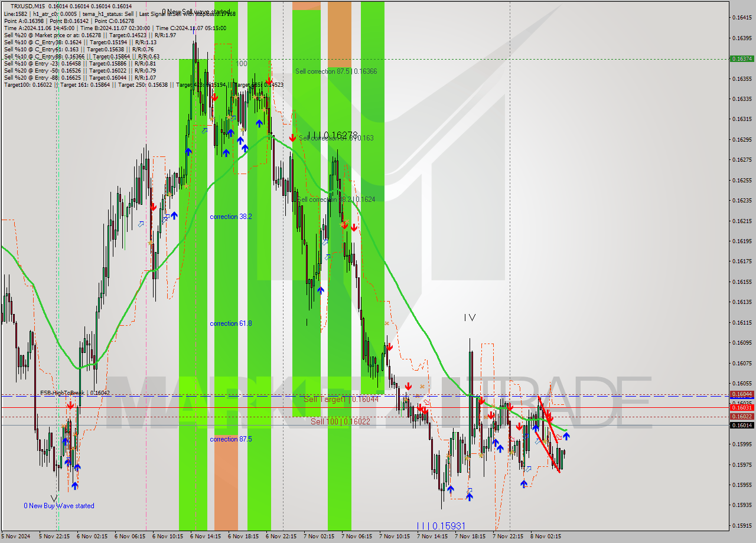Click the '7 Nov 10:15' time axis label
The height and width of the screenshot is (543, 756).
click(x=395, y=537)
